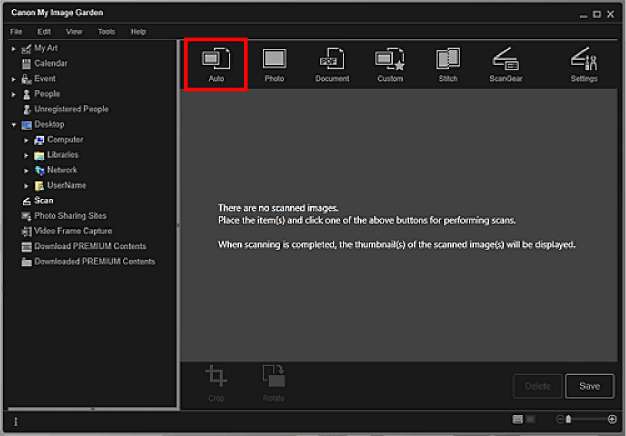Click the zoom-in plus icon
The width and height of the screenshot is (626, 436).
coord(612,419)
